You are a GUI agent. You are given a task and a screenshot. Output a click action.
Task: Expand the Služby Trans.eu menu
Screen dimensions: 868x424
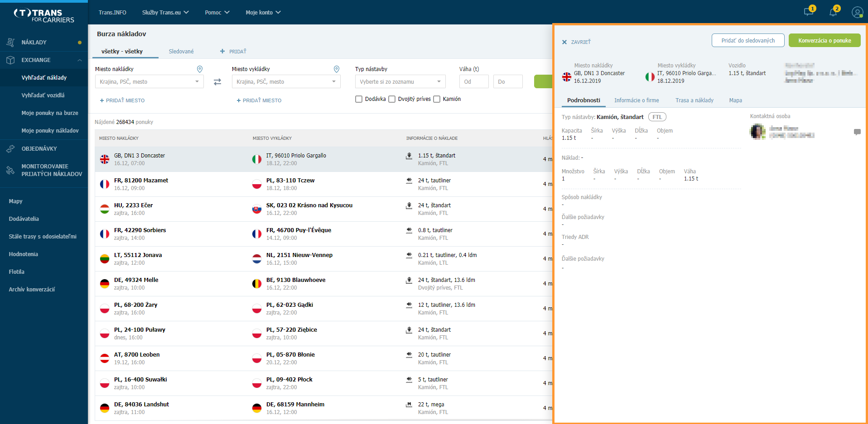(165, 12)
